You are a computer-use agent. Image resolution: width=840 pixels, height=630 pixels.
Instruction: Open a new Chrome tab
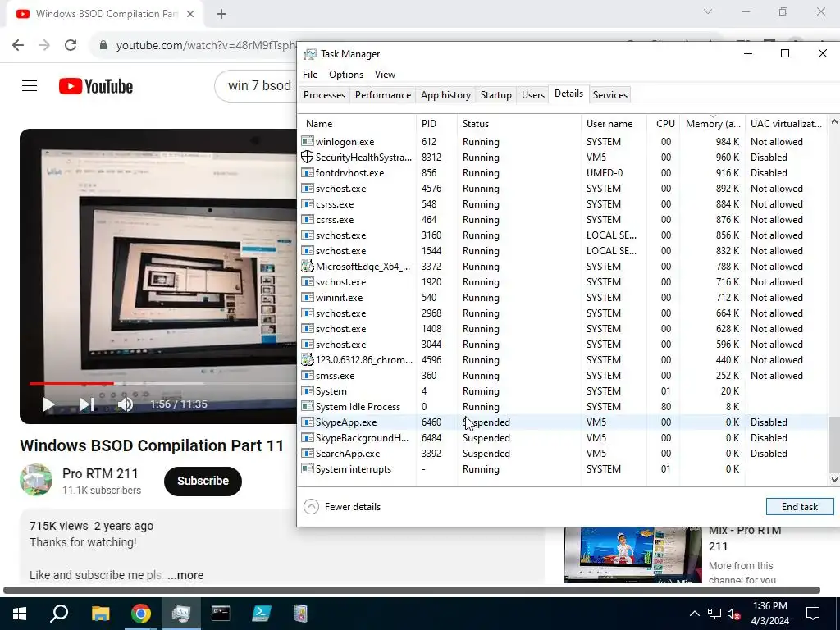click(221, 14)
